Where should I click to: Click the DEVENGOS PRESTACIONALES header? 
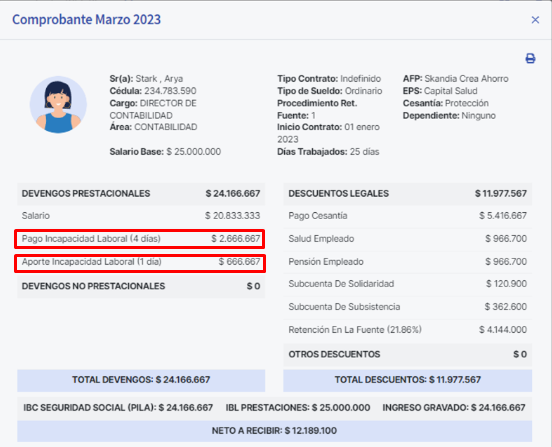141,194
